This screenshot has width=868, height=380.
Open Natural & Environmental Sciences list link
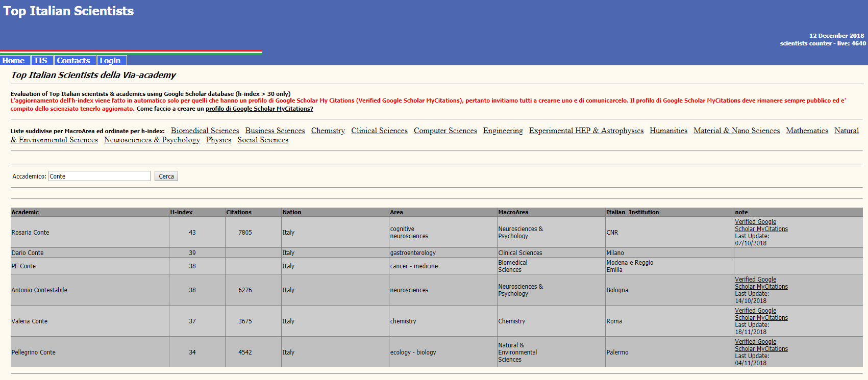click(54, 140)
